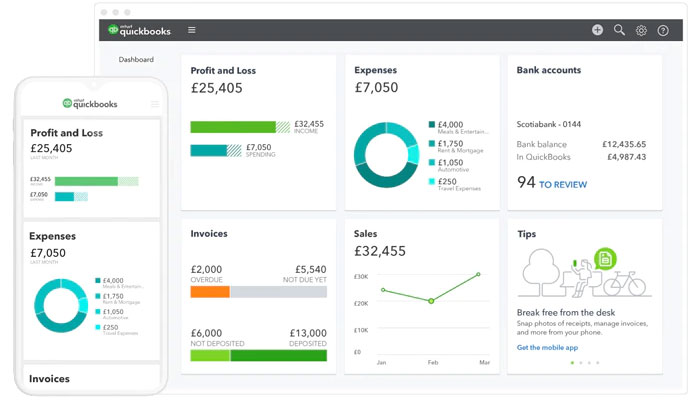The height and width of the screenshot is (400, 700).
Task: Click the £1,050 Automotive legend swatch
Action: pos(432,162)
